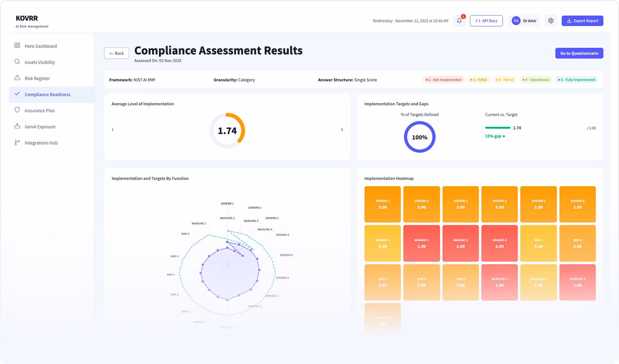This screenshot has width=619, height=364.
Task: Click the red MANAGE-2 heatmap tile
Action: 421,243
